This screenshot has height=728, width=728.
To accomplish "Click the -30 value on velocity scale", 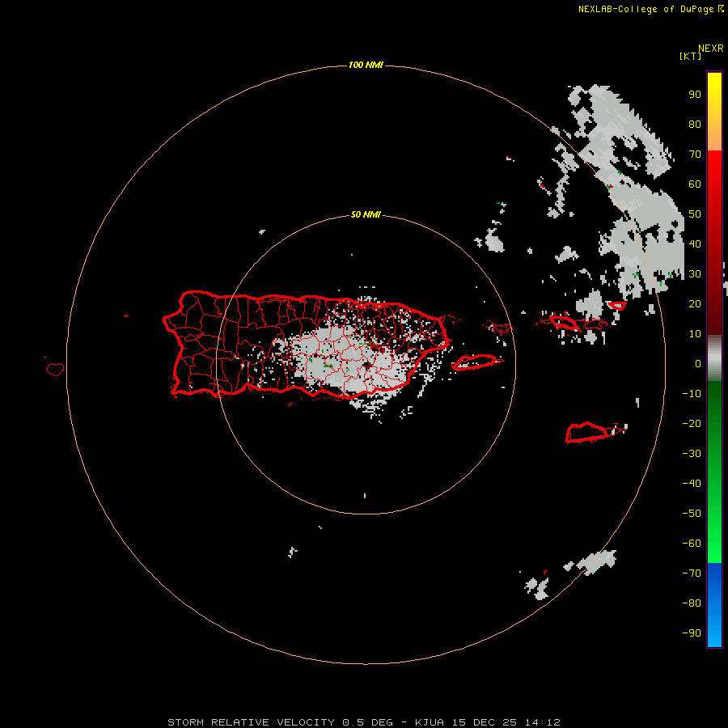I will tap(692, 454).
